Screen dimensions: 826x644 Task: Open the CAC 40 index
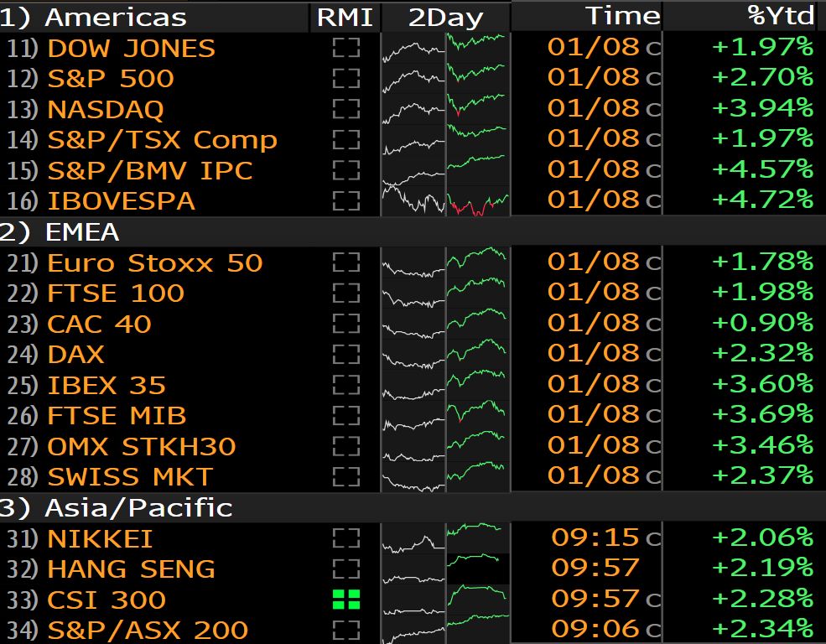point(99,324)
